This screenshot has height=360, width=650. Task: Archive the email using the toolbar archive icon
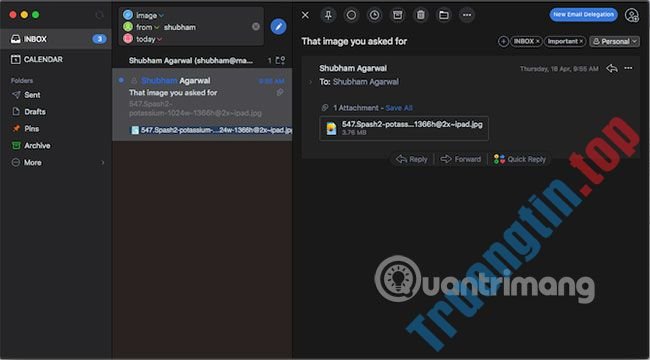tap(398, 15)
